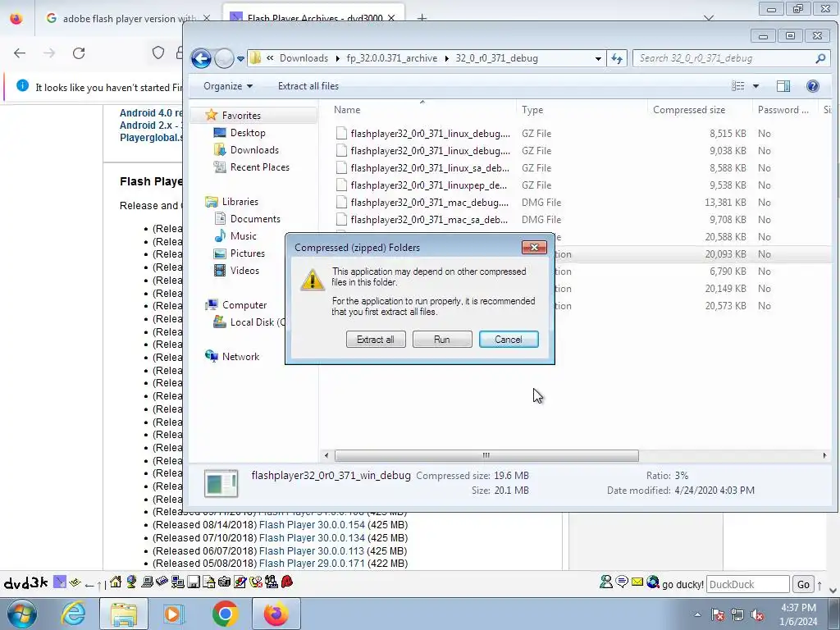This screenshot has height=630, width=840.
Task: Click Firefox back arrow button
Action: coord(20,53)
